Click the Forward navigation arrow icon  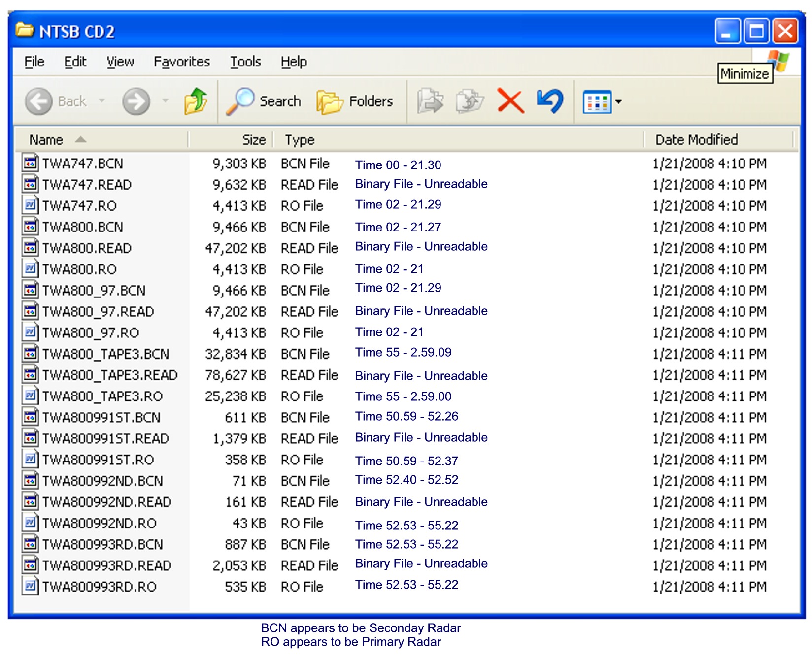pos(136,101)
